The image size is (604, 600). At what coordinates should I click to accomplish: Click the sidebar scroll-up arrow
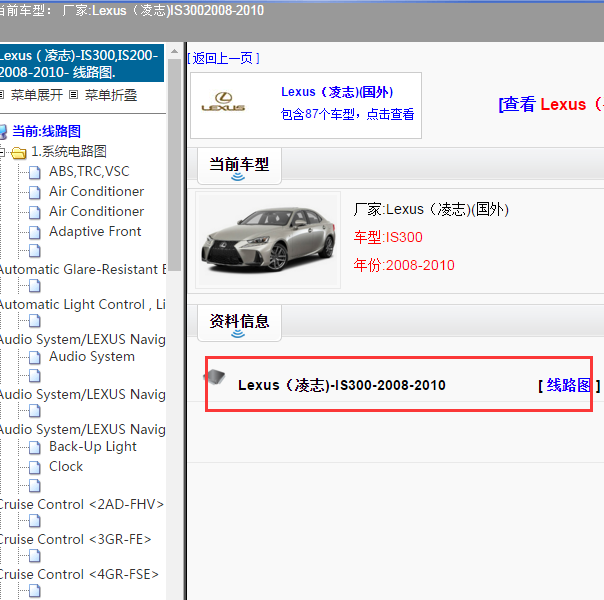(x=174, y=51)
